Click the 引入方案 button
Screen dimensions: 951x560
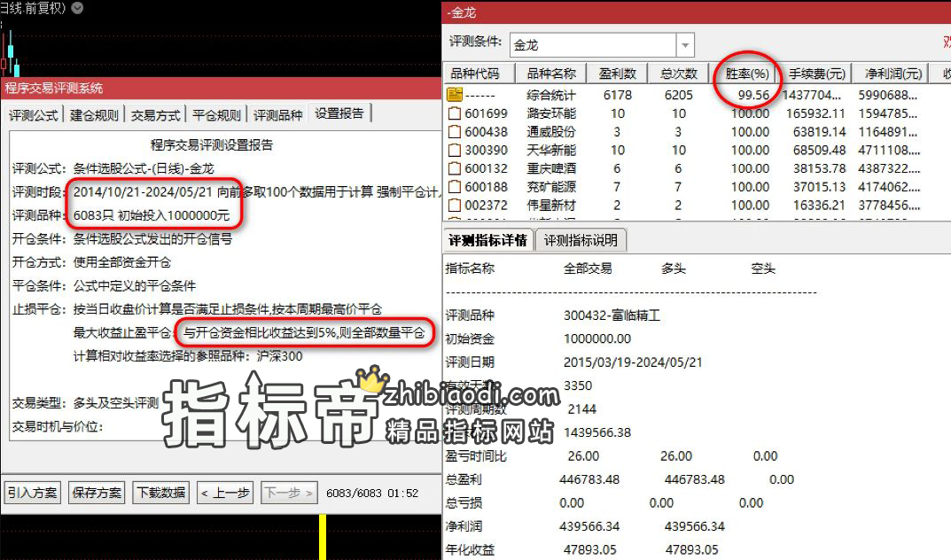click(33, 493)
